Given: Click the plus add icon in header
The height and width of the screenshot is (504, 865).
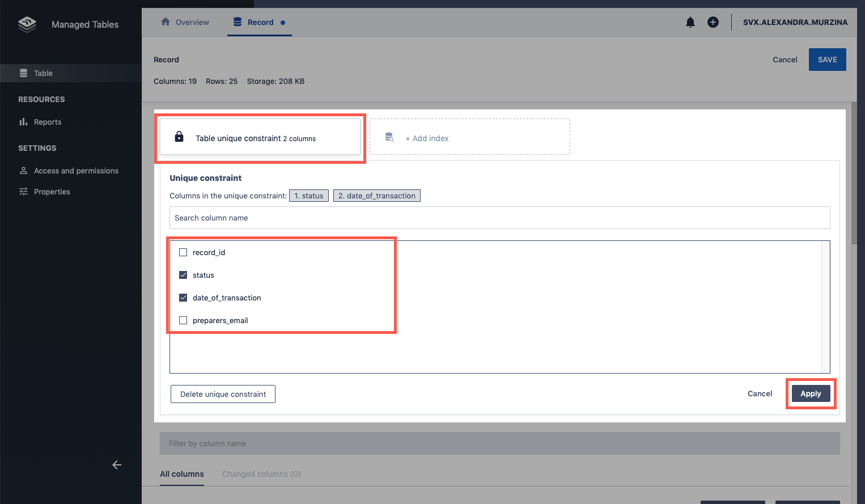Looking at the screenshot, I should coord(713,22).
